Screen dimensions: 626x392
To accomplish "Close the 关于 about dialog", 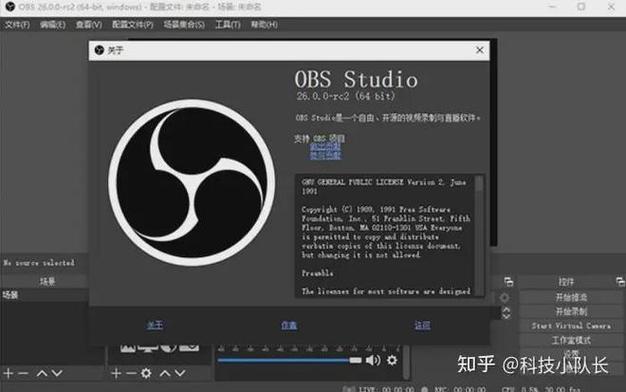I will tap(479, 50).
